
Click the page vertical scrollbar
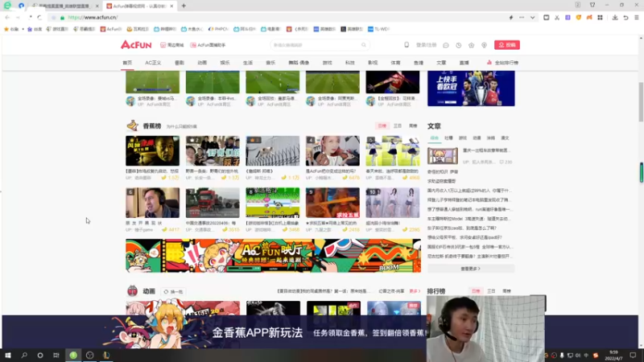(641, 102)
